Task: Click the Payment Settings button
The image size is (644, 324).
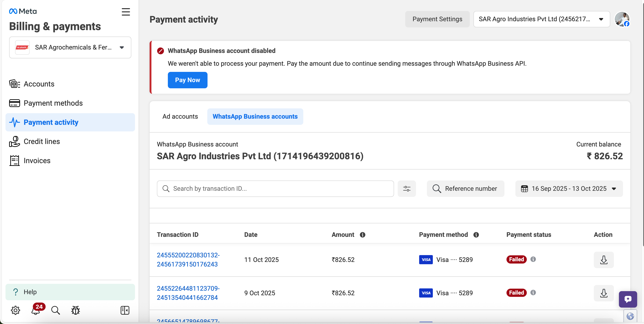Action: tap(437, 19)
